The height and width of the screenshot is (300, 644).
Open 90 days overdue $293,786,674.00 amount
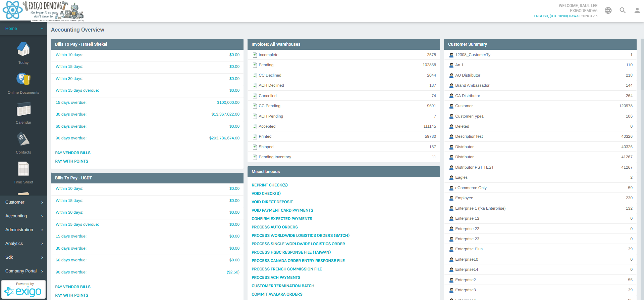224,138
